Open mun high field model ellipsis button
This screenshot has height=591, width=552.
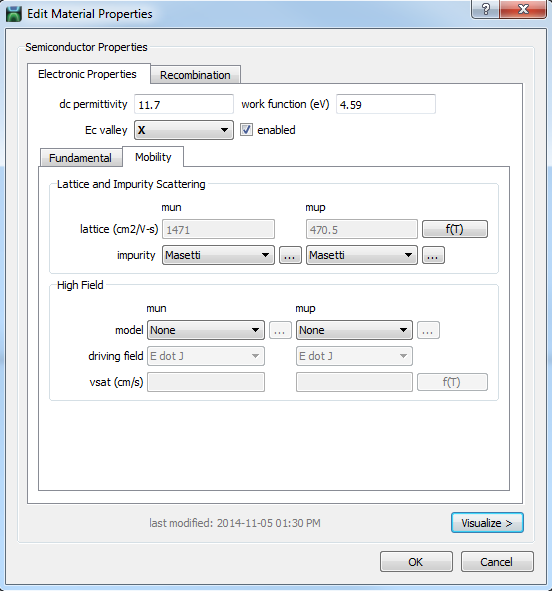(280, 331)
